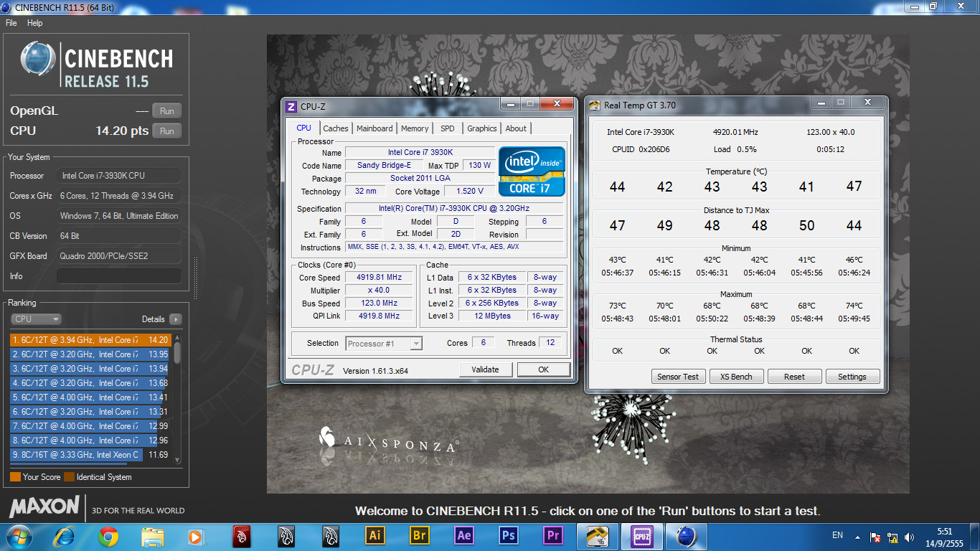Open XS Bench in Real Temp
Viewport: 980px width, 551px height.
[736, 377]
